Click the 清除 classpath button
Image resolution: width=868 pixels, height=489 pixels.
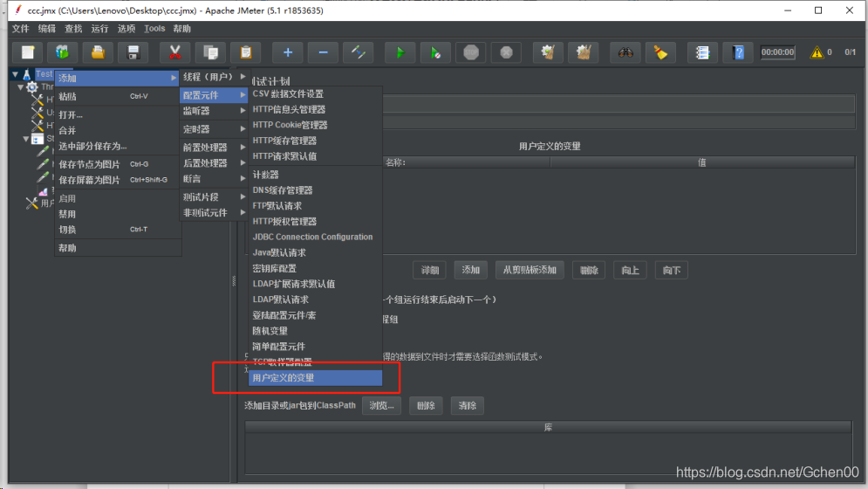coord(468,406)
